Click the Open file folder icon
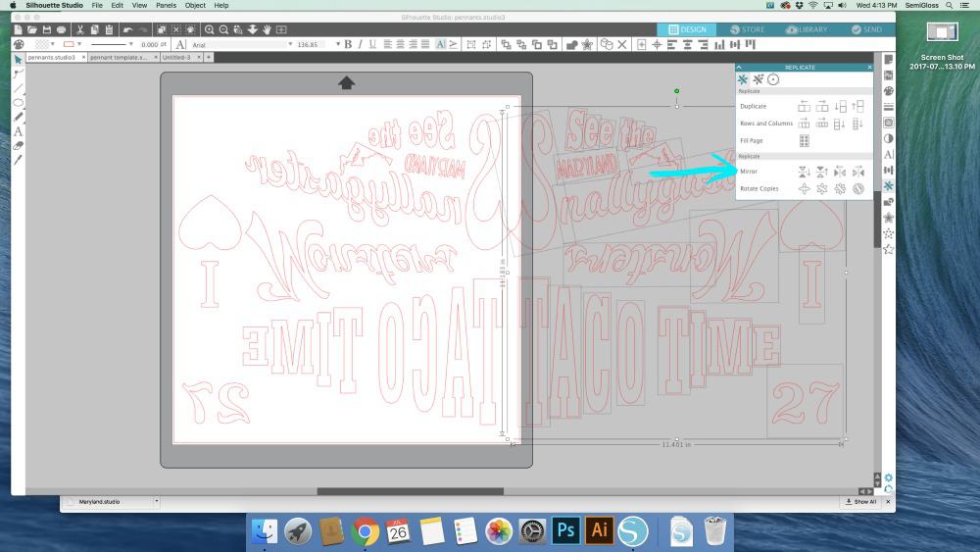This screenshot has height=552, width=980. (x=32, y=29)
